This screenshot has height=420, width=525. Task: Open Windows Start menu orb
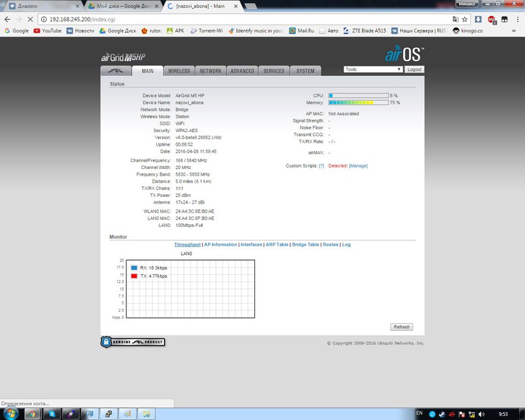(10, 413)
